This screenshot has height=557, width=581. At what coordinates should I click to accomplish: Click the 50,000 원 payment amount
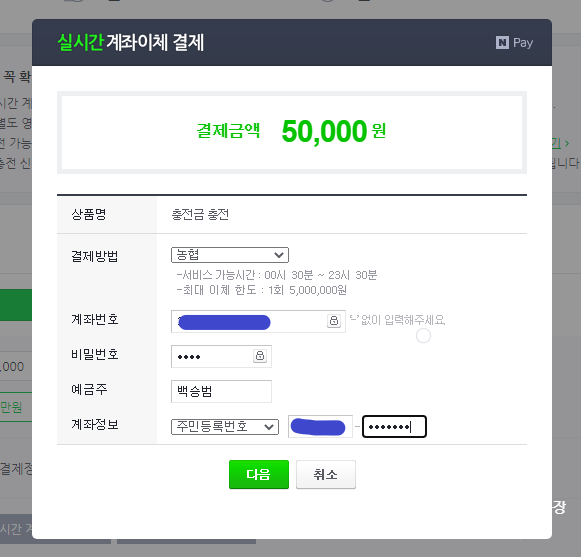(333, 131)
